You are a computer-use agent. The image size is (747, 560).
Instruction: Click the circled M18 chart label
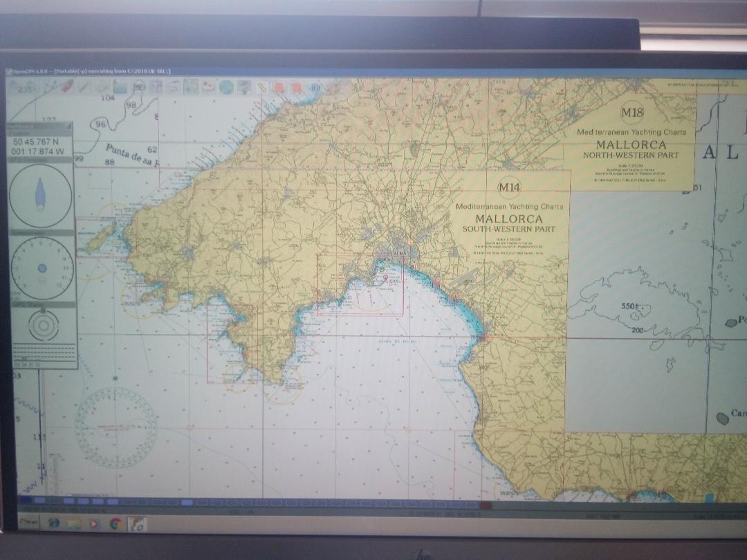click(x=631, y=113)
